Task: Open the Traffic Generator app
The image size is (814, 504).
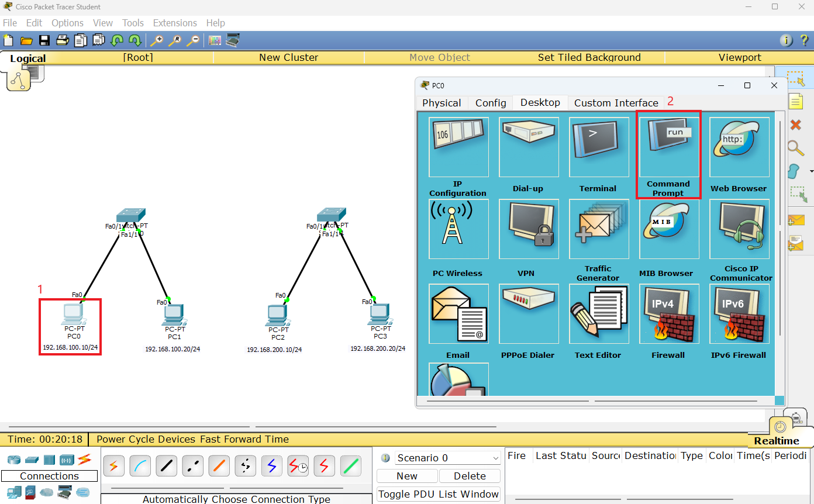Action: (599, 240)
